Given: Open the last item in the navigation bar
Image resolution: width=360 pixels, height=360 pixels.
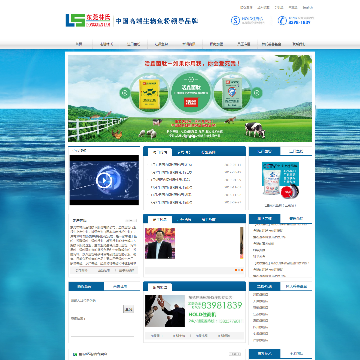Looking at the screenshot, I should pyautogui.click(x=299, y=44).
